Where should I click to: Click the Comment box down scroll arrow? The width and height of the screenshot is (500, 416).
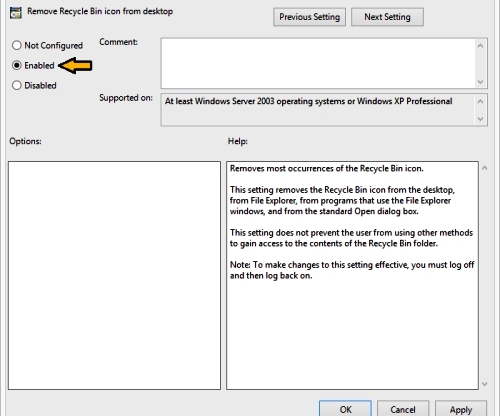480,82
